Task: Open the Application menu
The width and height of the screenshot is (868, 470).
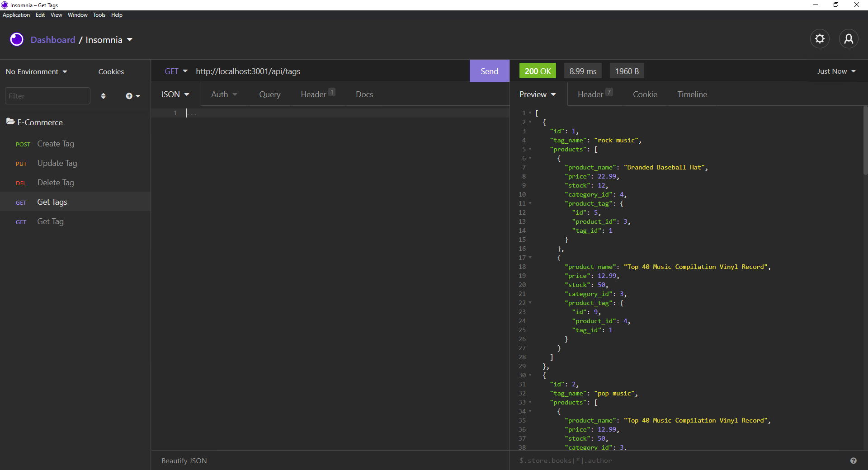Action: [16, 15]
